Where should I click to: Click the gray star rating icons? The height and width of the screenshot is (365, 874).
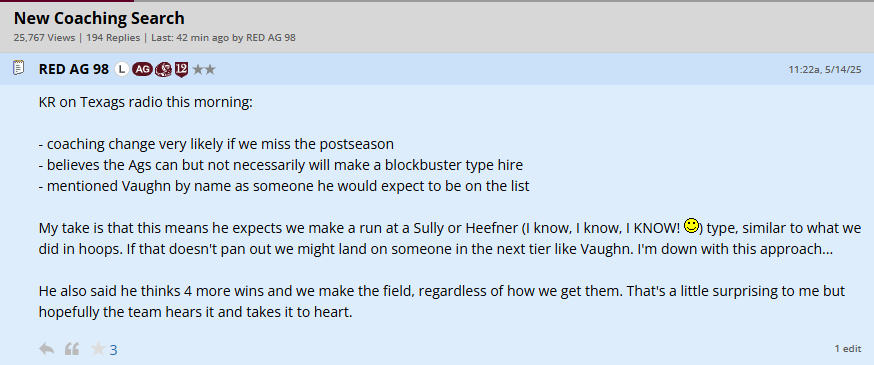click(x=203, y=69)
